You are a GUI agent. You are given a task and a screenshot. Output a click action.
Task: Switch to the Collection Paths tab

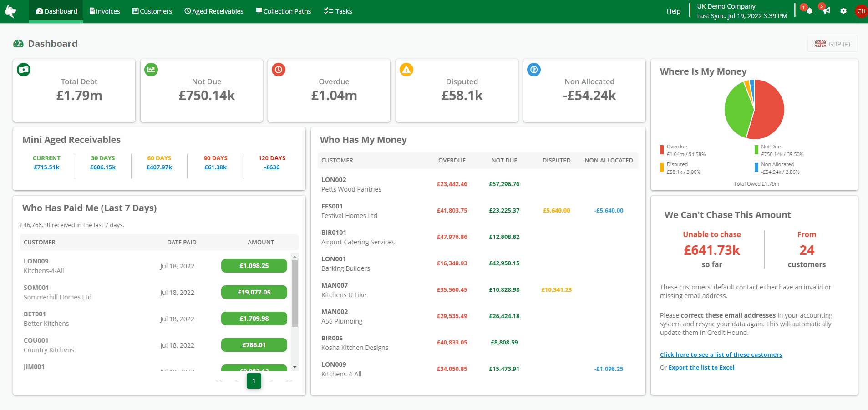283,11
